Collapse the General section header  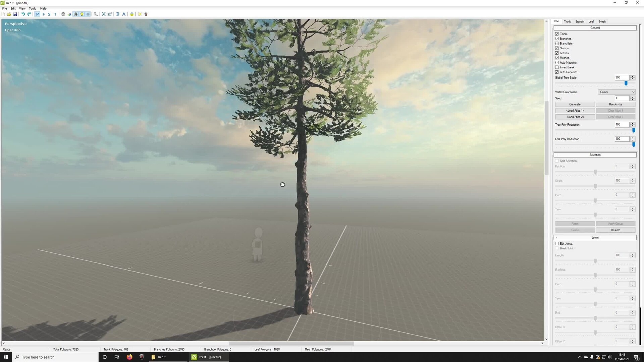pyautogui.click(x=595, y=28)
